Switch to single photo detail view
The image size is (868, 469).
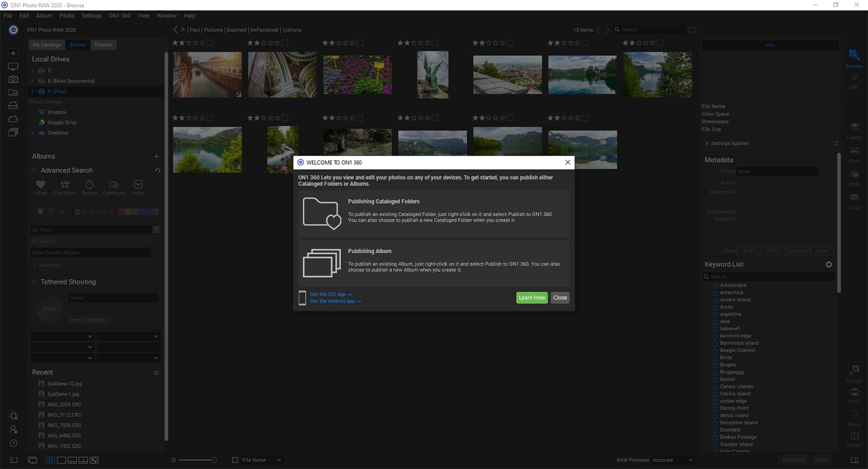point(61,460)
